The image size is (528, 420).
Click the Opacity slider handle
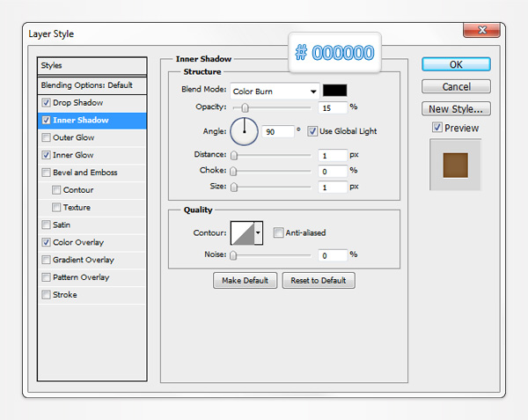click(x=245, y=107)
